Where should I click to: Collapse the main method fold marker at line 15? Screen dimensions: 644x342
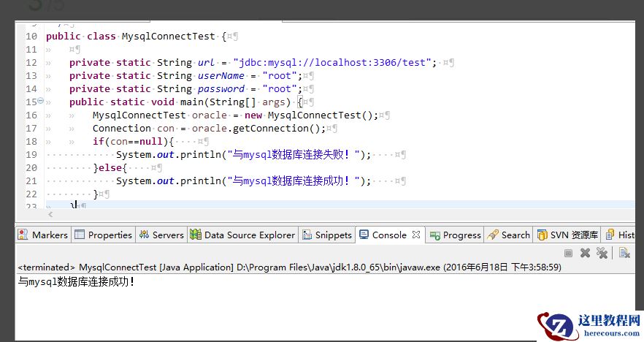pyautogui.click(x=41, y=102)
